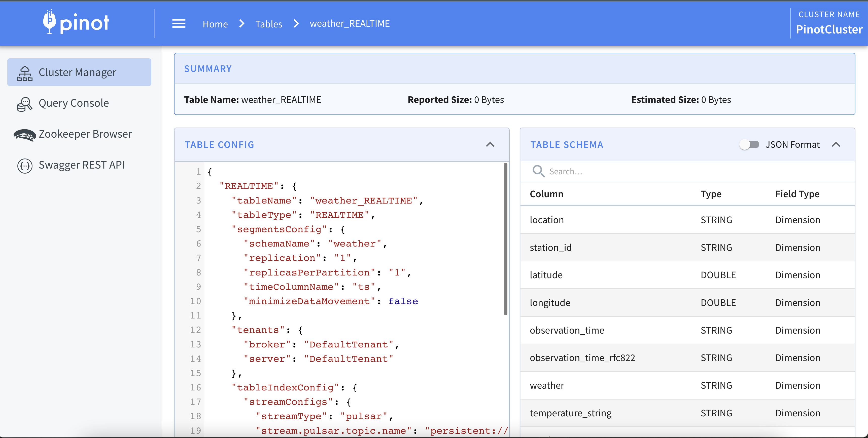Click the table config editor scrollbar
The image size is (868, 438).
505,239
